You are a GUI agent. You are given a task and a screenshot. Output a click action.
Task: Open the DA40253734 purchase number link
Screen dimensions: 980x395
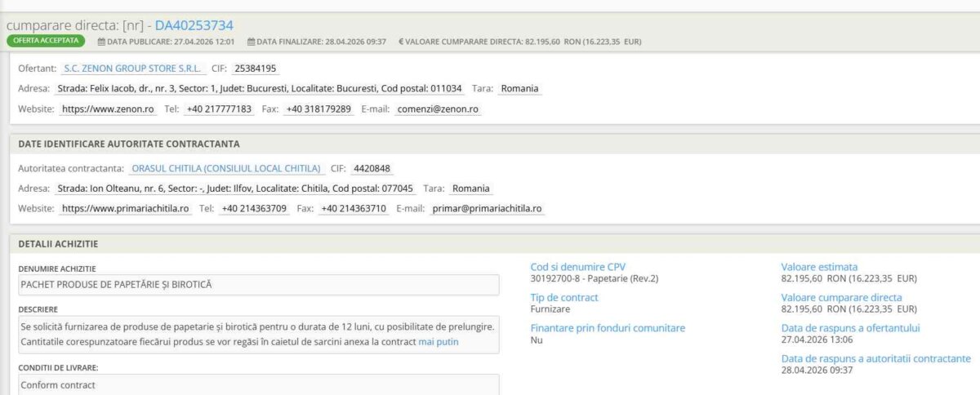194,25
